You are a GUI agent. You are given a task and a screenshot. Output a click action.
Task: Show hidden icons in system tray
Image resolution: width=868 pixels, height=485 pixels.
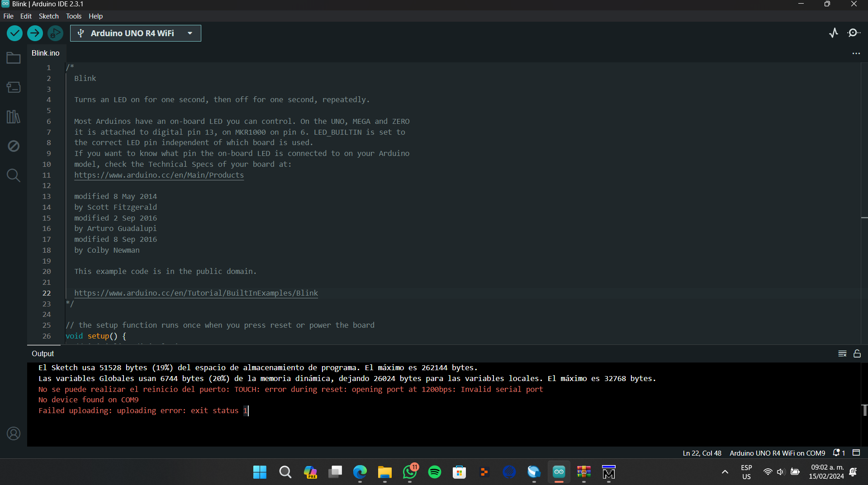(725, 472)
